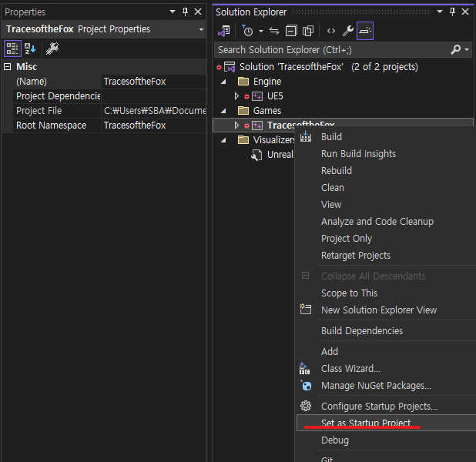Choose Set as Startup Project
The height and width of the screenshot is (462, 476).
tap(386, 423)
